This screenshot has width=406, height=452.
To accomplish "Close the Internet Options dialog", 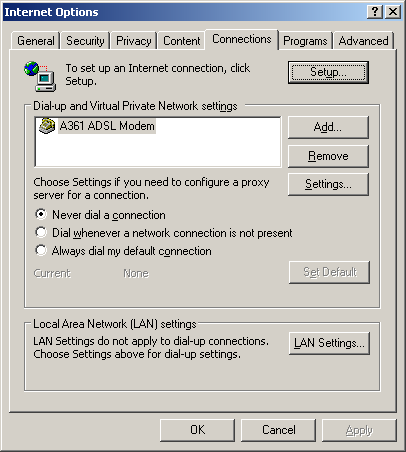I will (x=393, y=12).
